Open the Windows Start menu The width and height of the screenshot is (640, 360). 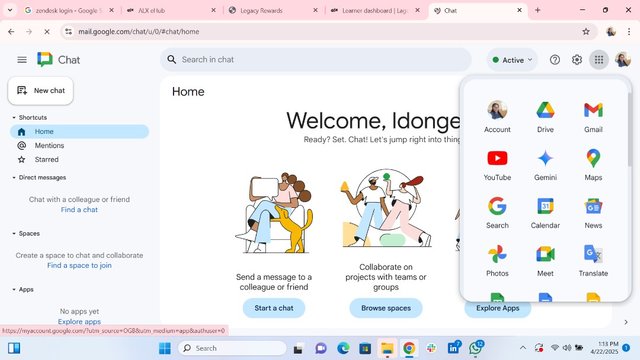click(x=165, y=348)
